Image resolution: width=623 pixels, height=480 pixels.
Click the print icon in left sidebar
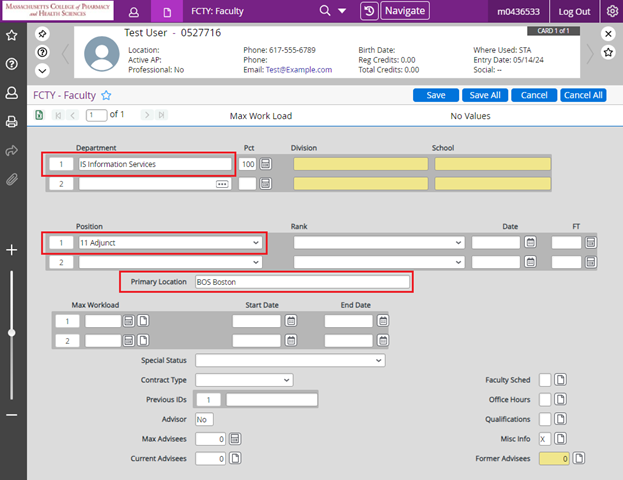12,122
